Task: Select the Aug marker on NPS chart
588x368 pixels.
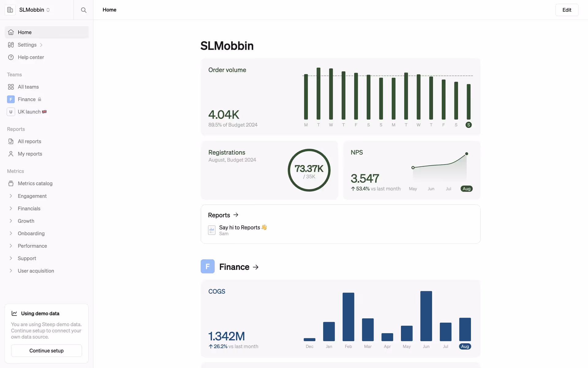Action: point(466,189)
